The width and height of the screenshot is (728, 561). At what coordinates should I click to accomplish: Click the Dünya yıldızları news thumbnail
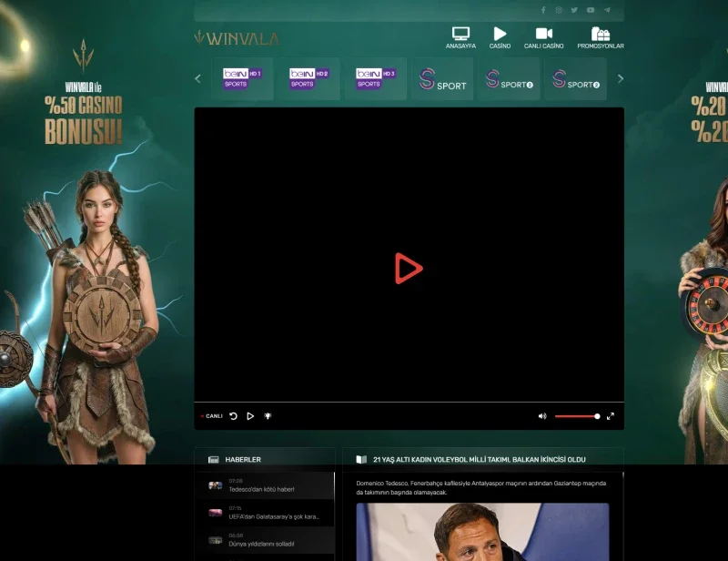215,540
